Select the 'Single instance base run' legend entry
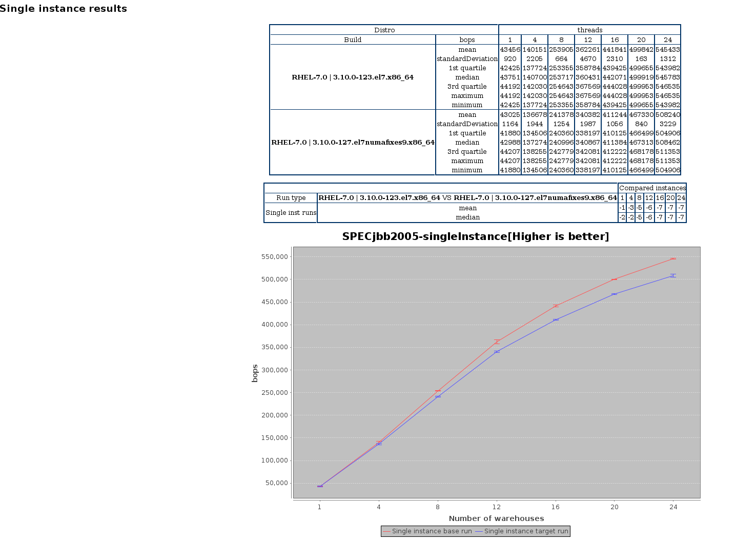 (x=427, y=531)
